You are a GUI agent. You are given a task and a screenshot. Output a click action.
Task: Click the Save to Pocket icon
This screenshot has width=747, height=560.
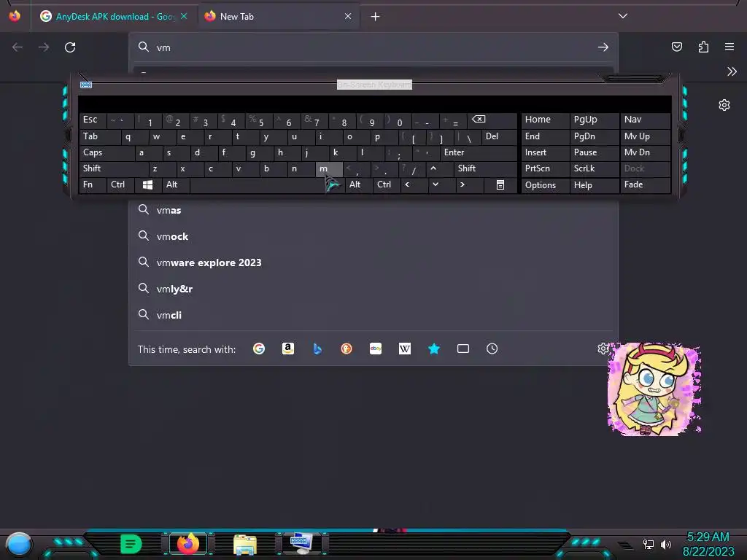[x=676, y=47]
